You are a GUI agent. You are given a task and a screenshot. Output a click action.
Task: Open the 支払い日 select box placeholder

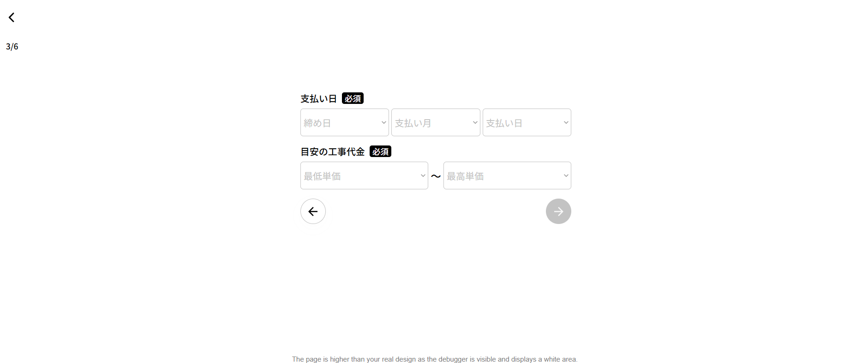pyautogui.click(x=527, y=122)
